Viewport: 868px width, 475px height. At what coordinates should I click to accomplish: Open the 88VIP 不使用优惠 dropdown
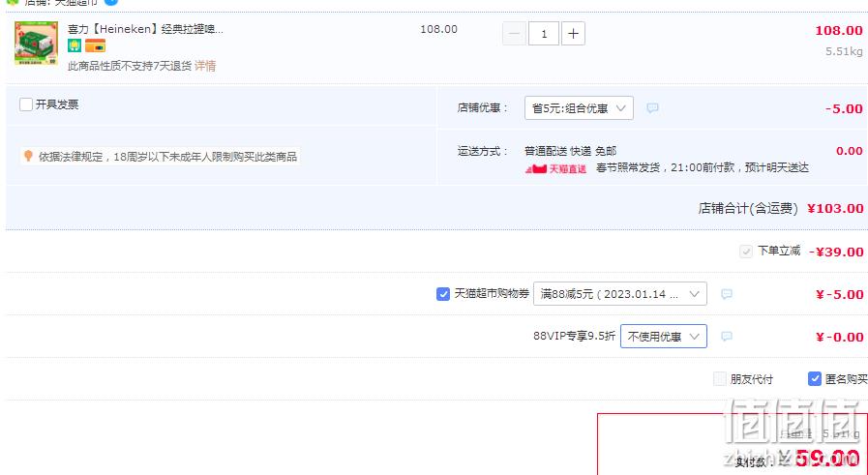pyautogui.click(x=663, y=336)
